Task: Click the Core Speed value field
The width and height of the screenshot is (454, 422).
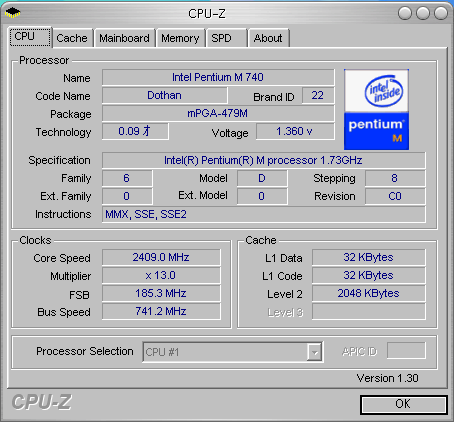Action: pyautogui.click(x=161, y=257)
